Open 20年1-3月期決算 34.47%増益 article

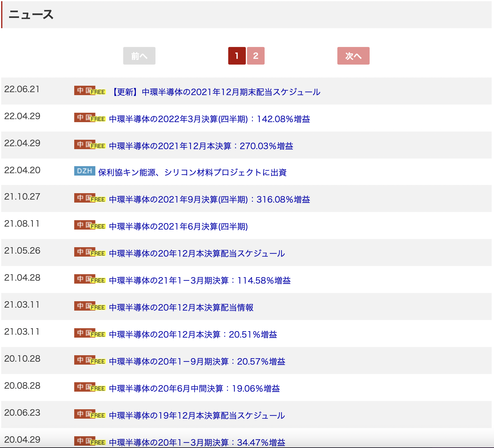click(197, 442)
